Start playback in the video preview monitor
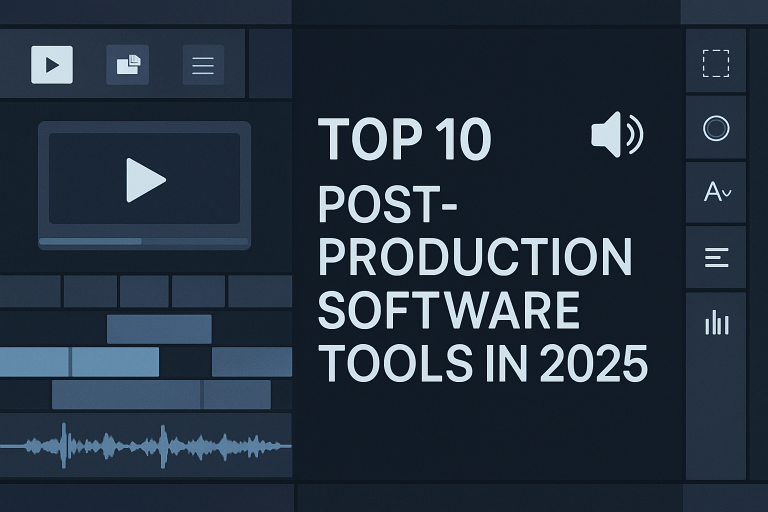Image resolution: width=768 pixels, height=512 pixels. point(145,180)
